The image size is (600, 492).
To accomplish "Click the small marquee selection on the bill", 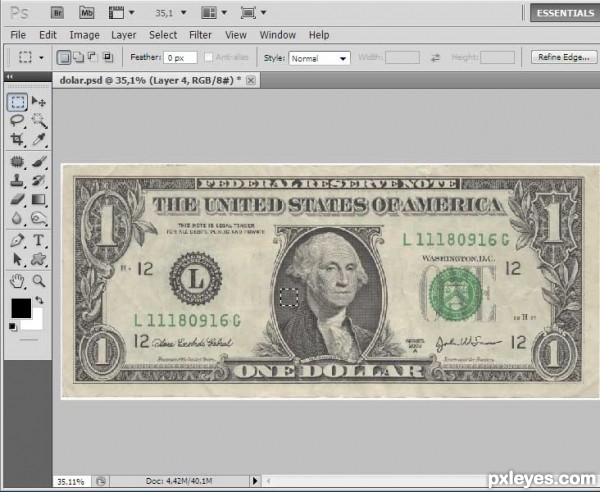I will click(x=289, y=297).
